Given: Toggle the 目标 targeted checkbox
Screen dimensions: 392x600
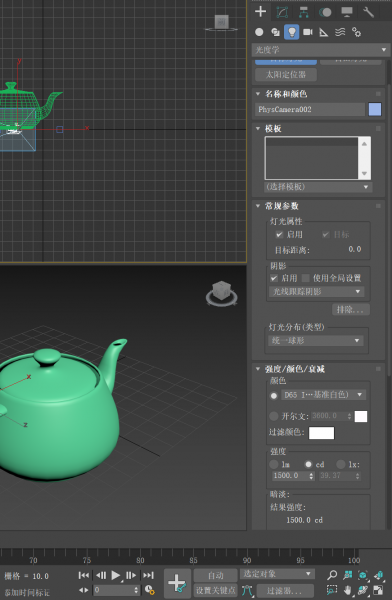Looking at the screenshot, I should pyautogui.click(x=326, y=235).
